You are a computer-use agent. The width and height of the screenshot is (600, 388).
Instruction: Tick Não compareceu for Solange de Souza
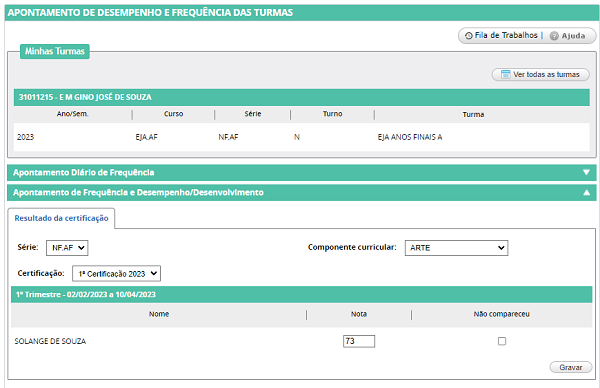pos(502,341)
